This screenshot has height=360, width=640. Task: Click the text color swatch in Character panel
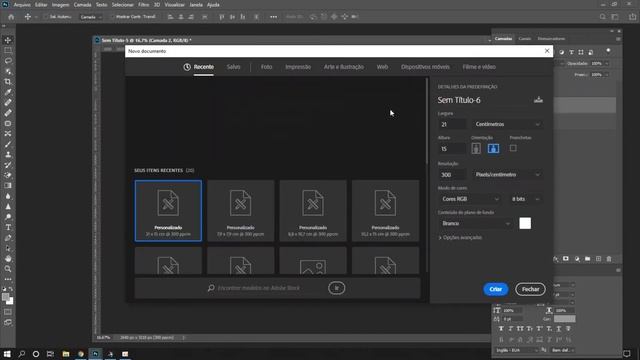(x=564, y=319)
